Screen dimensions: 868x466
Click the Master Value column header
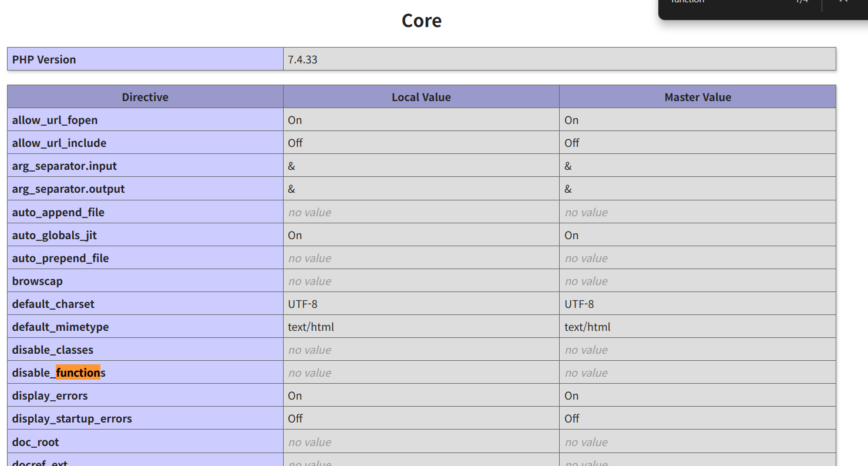click(x=697, y=97)
